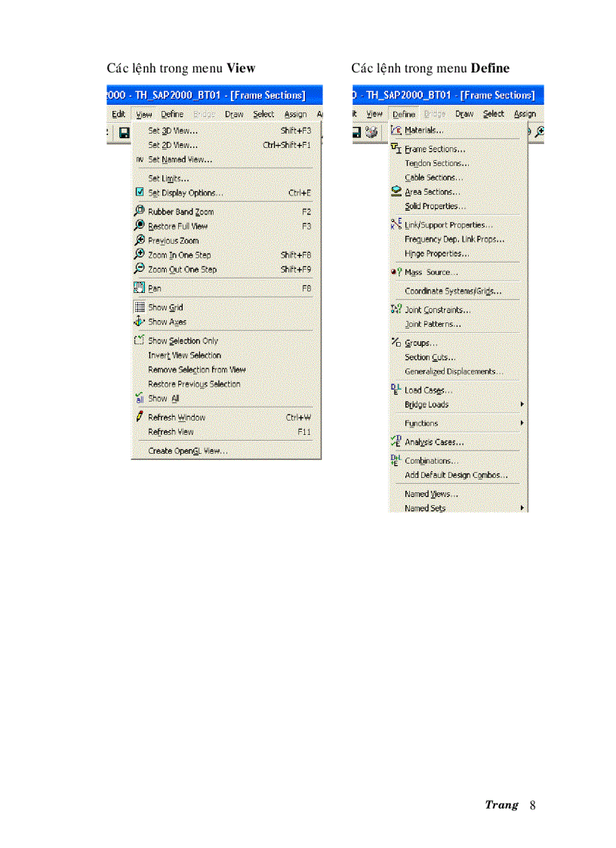
Task: Click the Area Sections icon
Action: [396, 192]
